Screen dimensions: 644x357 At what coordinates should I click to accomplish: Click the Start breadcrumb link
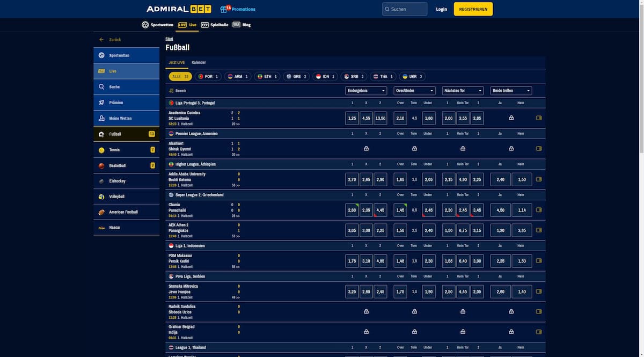click(169, 39)
